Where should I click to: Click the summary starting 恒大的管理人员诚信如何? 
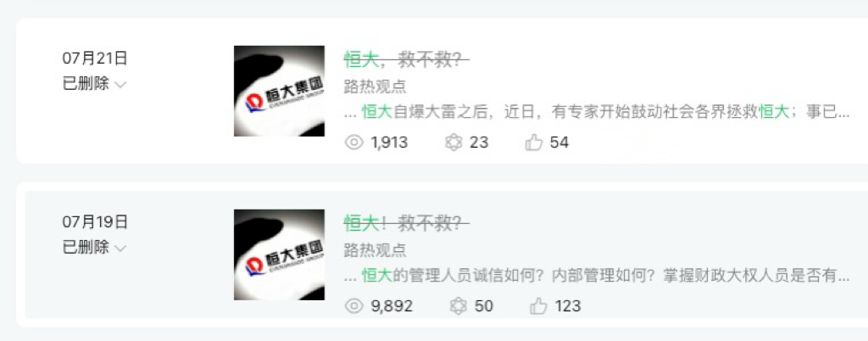[597, 276]
